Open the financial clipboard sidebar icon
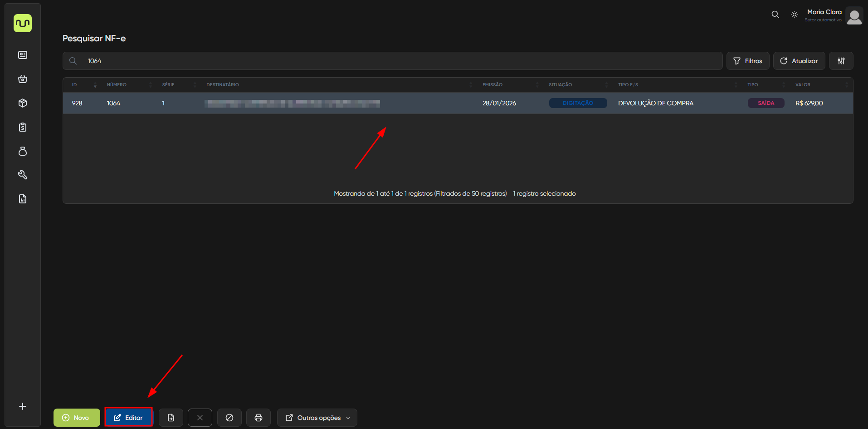Viewport: 868px width, 429px height. (23, 127)
